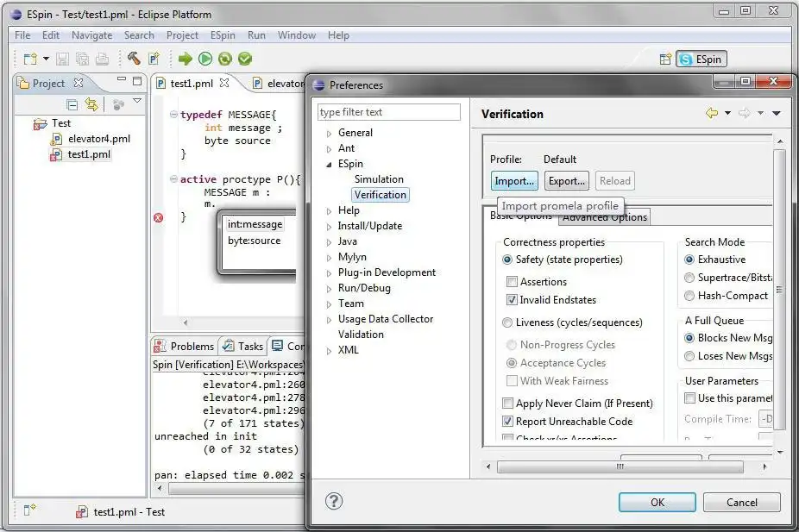799x532 pixels.
Task: Maximize the Project view panel
Action: coord(137,81)
